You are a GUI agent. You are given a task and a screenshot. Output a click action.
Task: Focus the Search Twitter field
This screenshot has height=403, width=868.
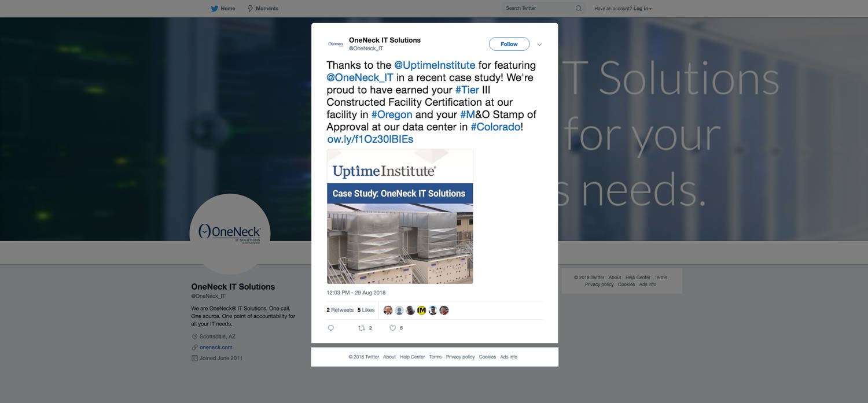[543, 9]
